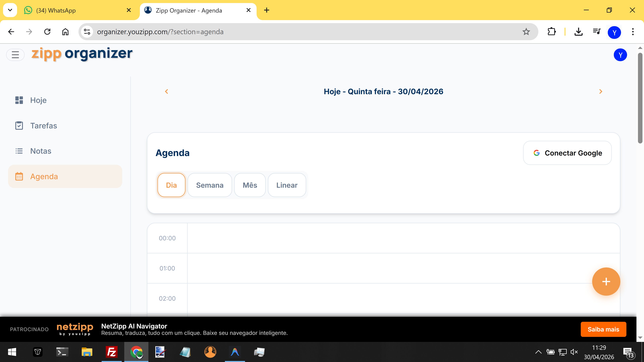Connect Google account button
Screen dimensions: 644x362
(x=567, y=153)
